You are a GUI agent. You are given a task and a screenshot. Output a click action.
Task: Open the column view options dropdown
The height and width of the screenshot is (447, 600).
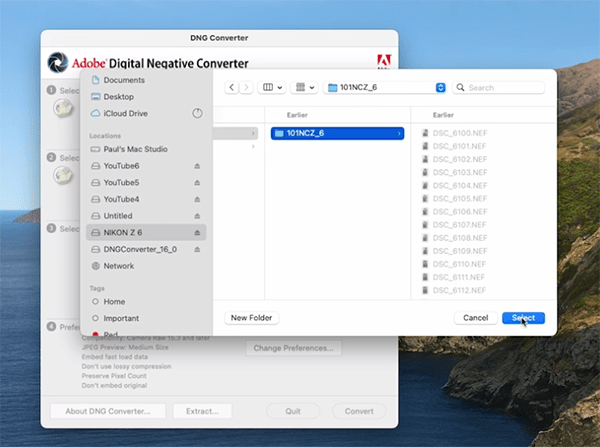tap(272, 87)
